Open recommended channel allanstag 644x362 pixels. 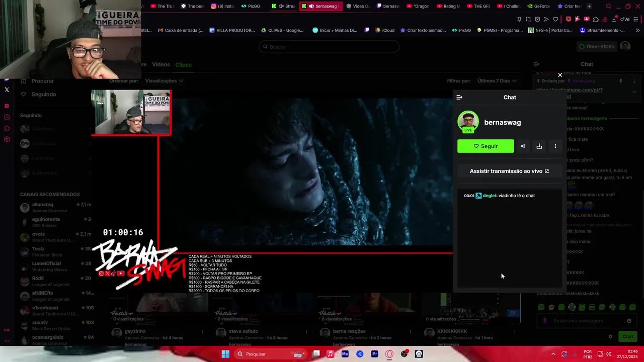tap(55, 208)
